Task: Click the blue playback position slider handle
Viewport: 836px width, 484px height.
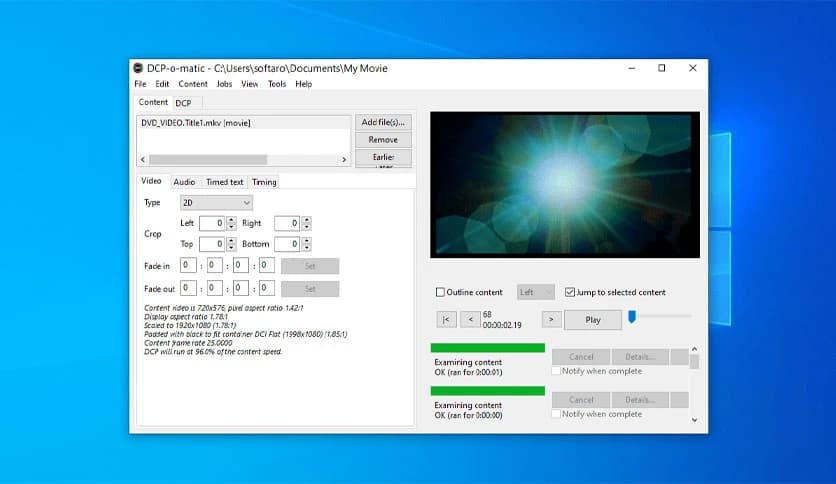Action: click(632, 317)
